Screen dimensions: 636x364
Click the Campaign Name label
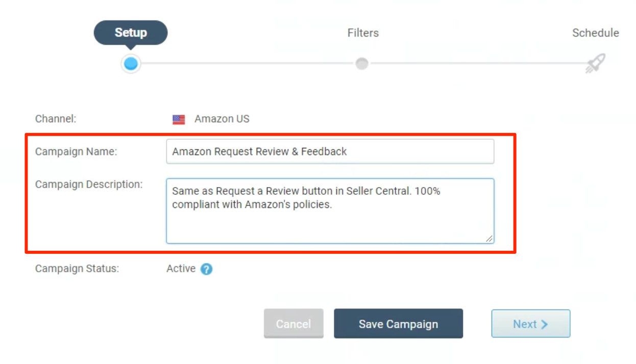coord(76,151)
